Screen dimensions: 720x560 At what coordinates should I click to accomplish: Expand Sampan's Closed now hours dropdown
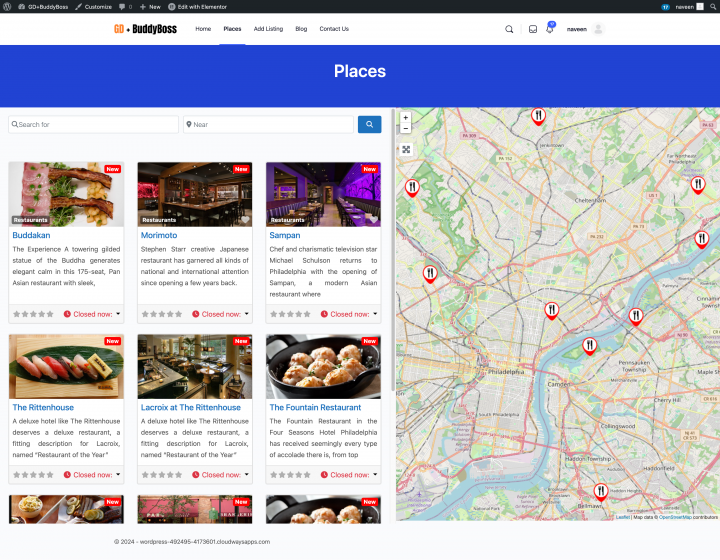[375, 314]
